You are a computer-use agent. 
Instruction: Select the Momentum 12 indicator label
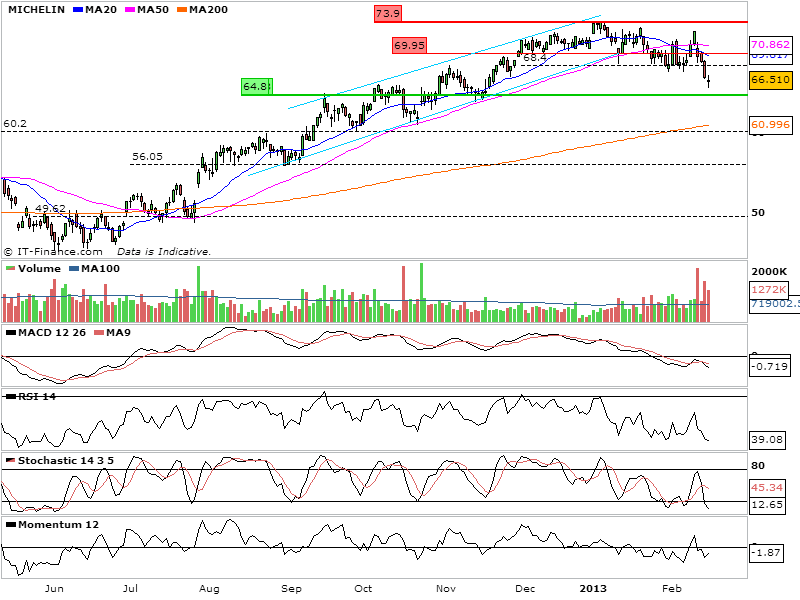[58, 525]
